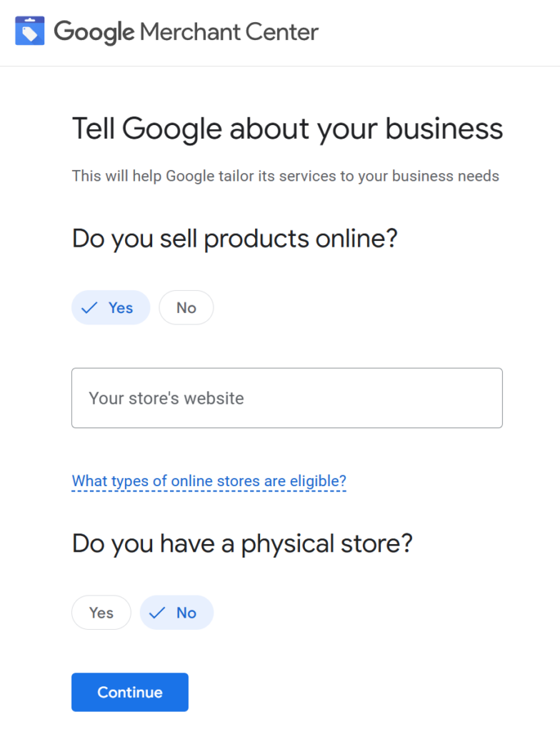The height and width of the screenshot is (732, 560).
Task: Select No for selling products online
Action: coord(186,307)
